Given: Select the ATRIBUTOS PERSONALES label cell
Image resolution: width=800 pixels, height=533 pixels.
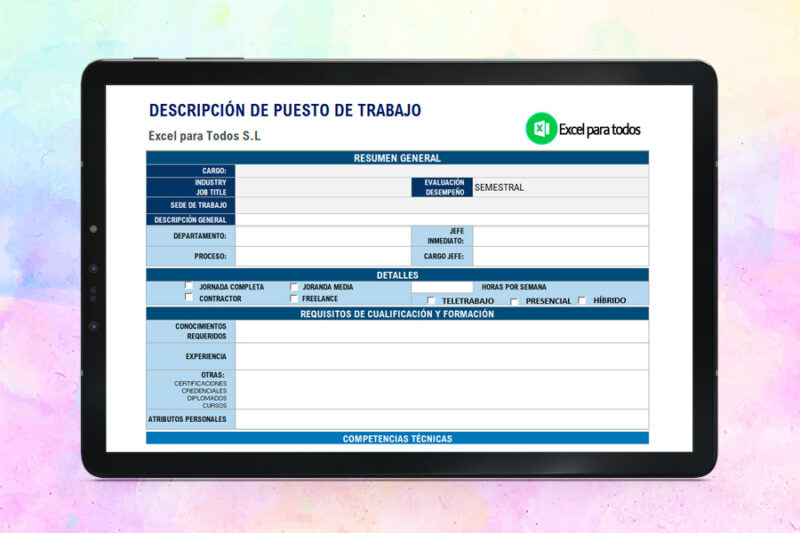Looking at the screenshot, I should coord(191,419).
